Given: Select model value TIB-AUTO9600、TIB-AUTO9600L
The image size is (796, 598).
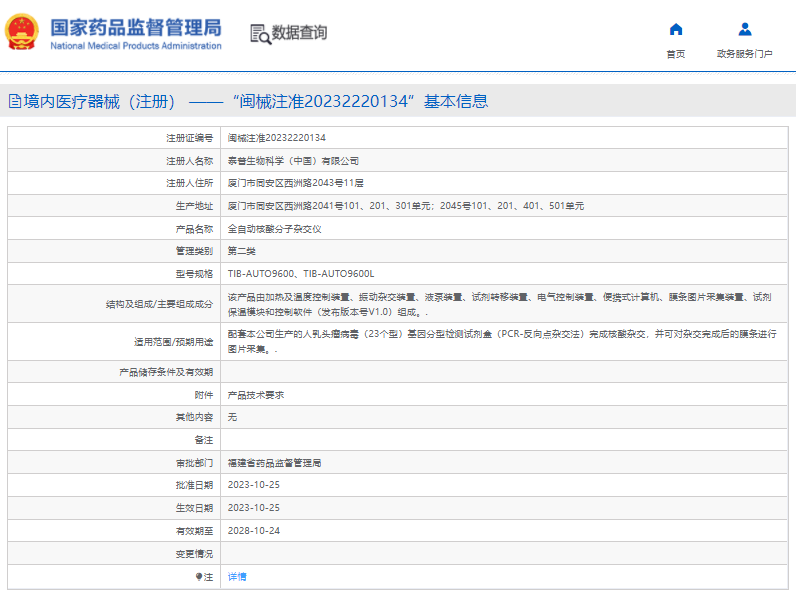Looking at the screenshot, I should pos(301,274).
